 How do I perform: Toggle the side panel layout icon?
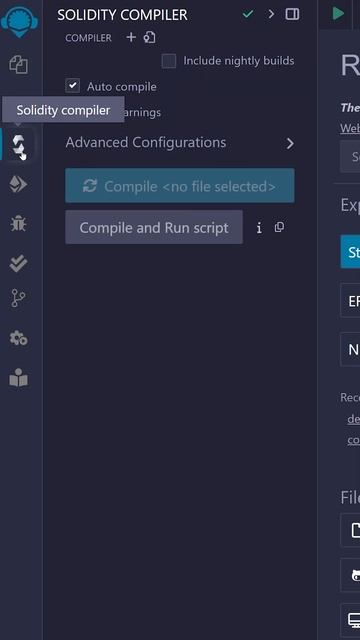[292, 14]
